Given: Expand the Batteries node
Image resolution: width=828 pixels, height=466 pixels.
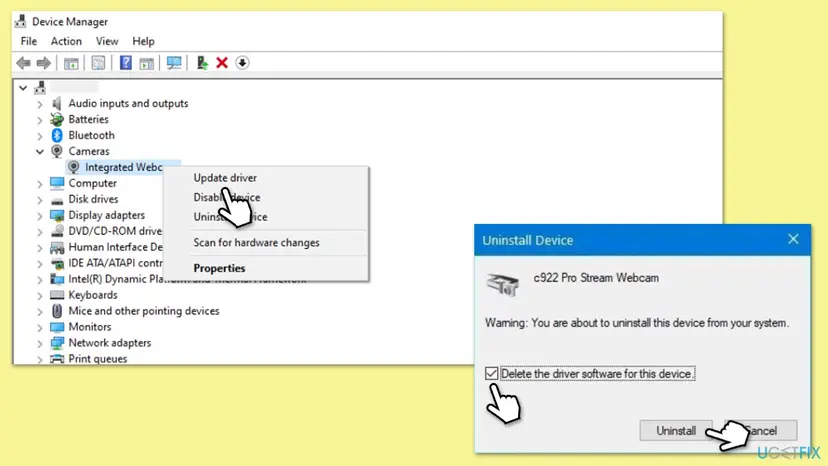Looking at the screenshot, I should [x=40, y=120].
